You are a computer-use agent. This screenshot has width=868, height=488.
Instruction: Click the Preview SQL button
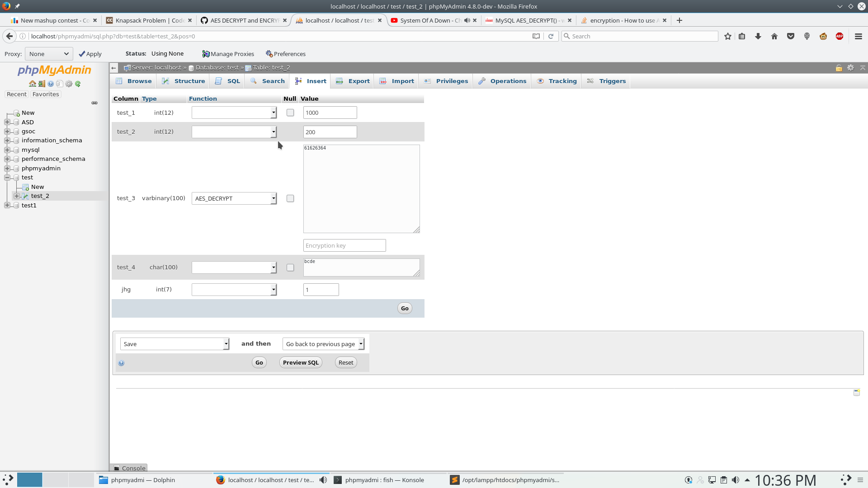pyautogui.click(x=300, y=362)
